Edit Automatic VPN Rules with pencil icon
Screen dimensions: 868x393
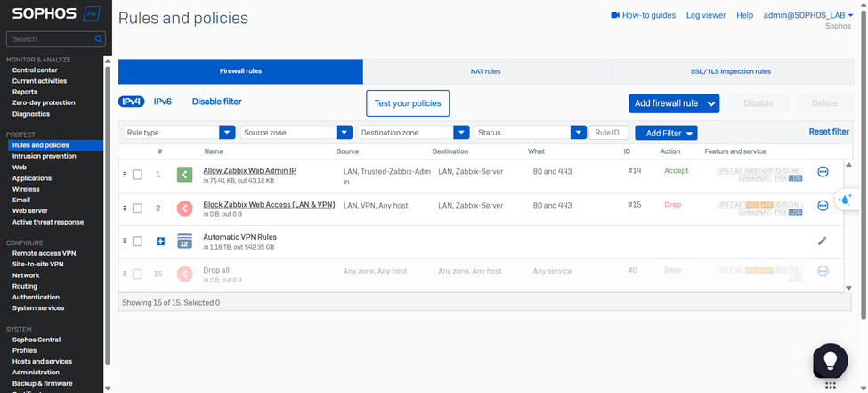(x=823, y=241)
